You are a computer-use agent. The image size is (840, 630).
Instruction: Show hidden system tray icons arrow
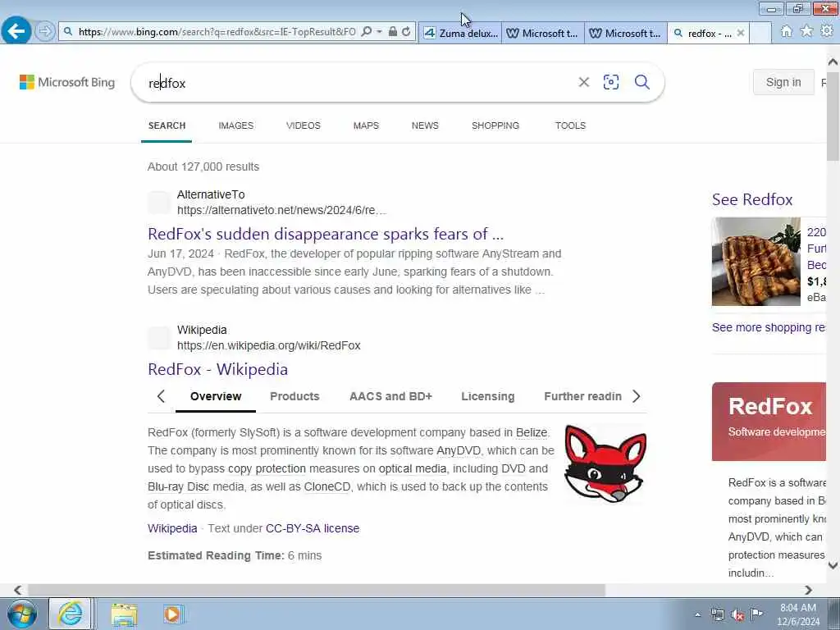pyautogui.click(x=697, y=615)
